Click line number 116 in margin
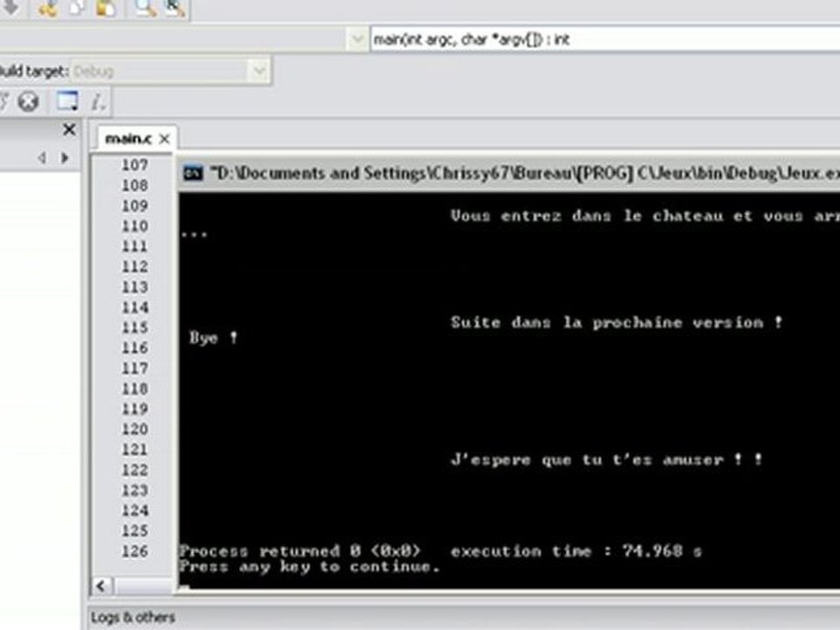 point(135,347)
